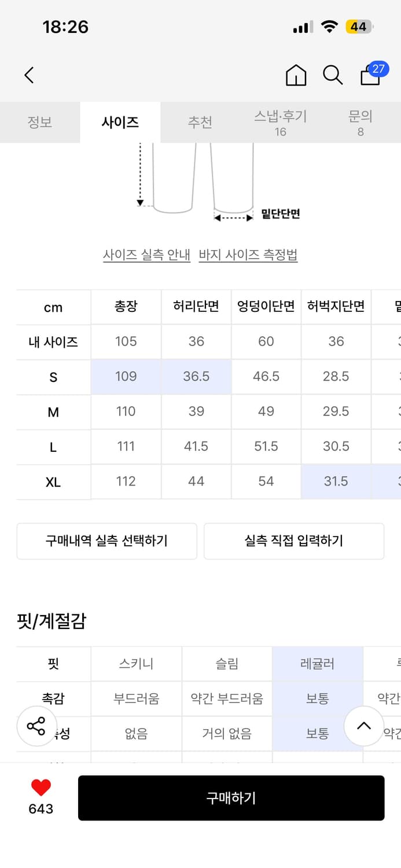The image size is (401, 868).
Task: Expand the 스냅·후기 reviews section
Action: coord(281,123)
